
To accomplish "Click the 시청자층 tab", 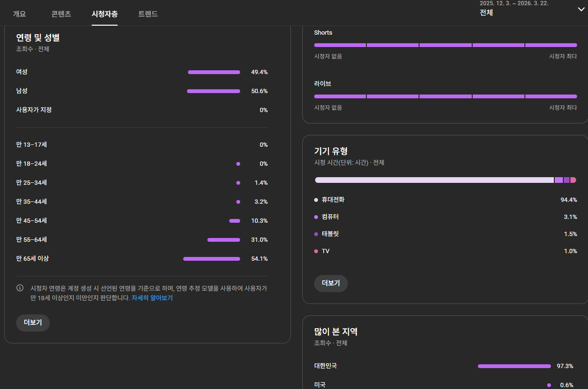I will 104,14.
